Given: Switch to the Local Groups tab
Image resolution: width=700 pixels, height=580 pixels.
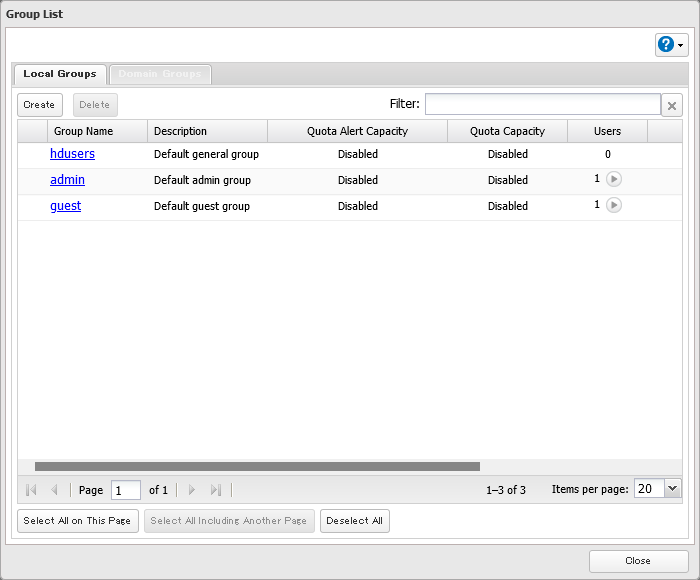Looking at the screenshot, I should (x=60, y=74).
